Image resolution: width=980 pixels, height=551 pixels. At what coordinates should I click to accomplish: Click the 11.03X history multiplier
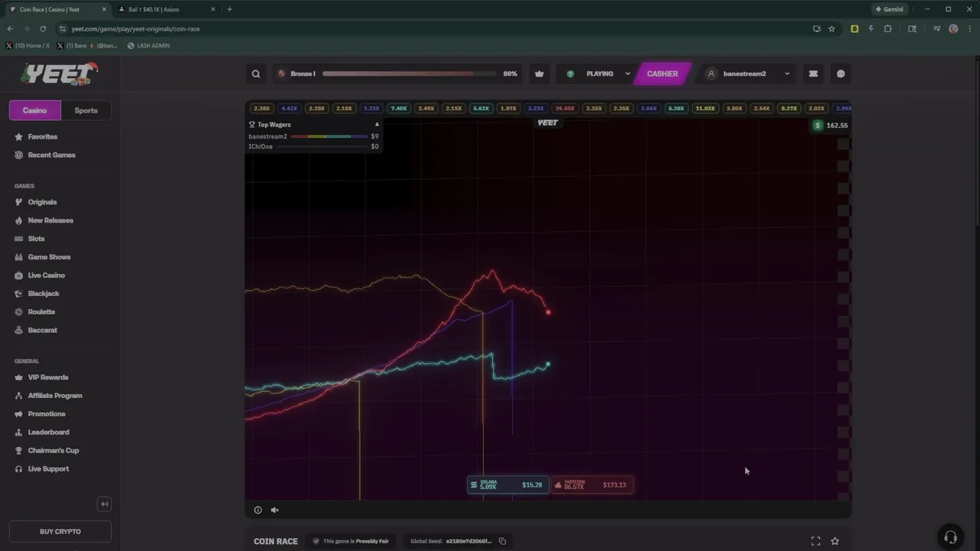tap(705, 109)
